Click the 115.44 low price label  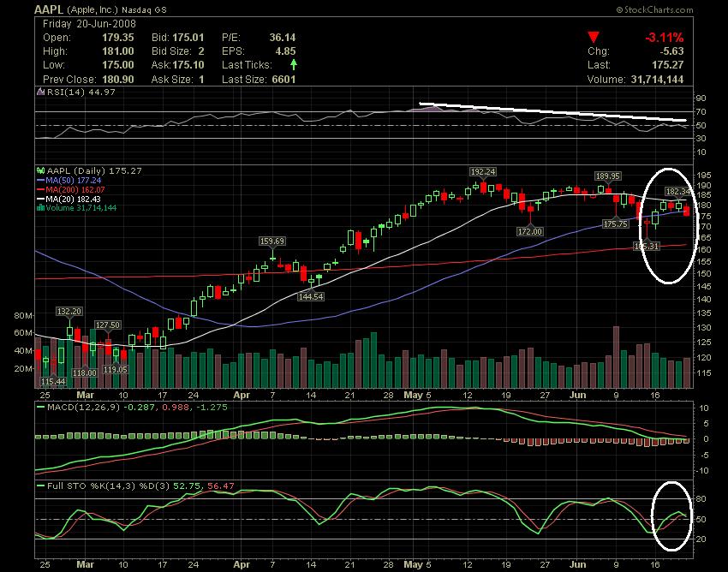[53, 381]
